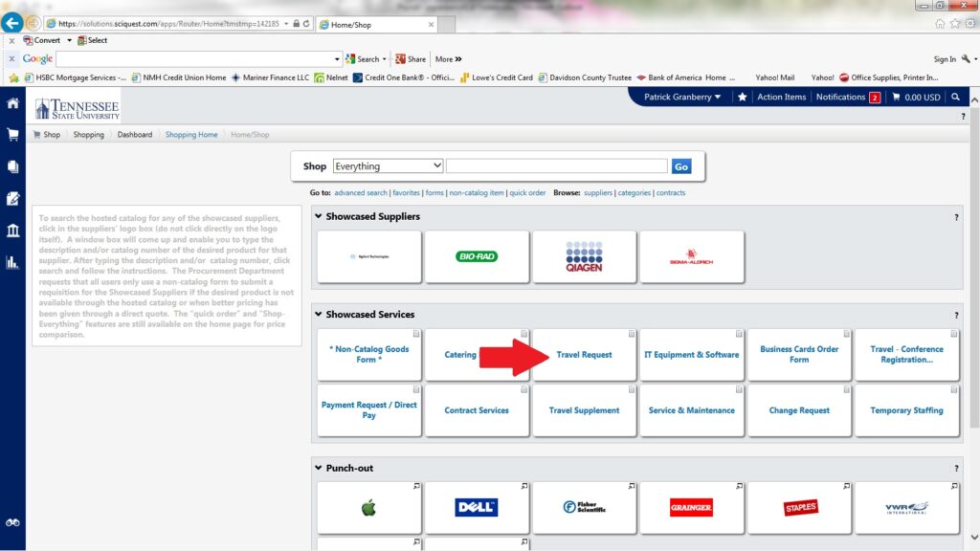
Task: Open the Travel Request form tile
Action: tap(584, 355)
